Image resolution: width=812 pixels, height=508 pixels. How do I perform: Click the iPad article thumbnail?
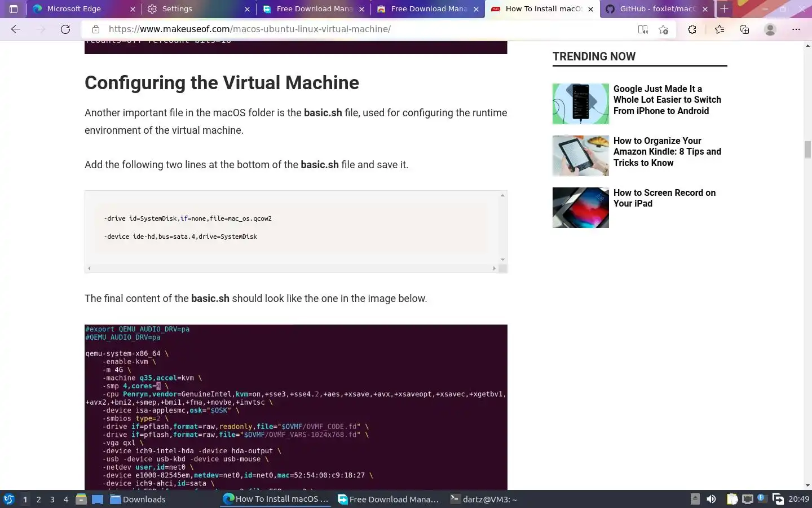click(x=581, y=208)
